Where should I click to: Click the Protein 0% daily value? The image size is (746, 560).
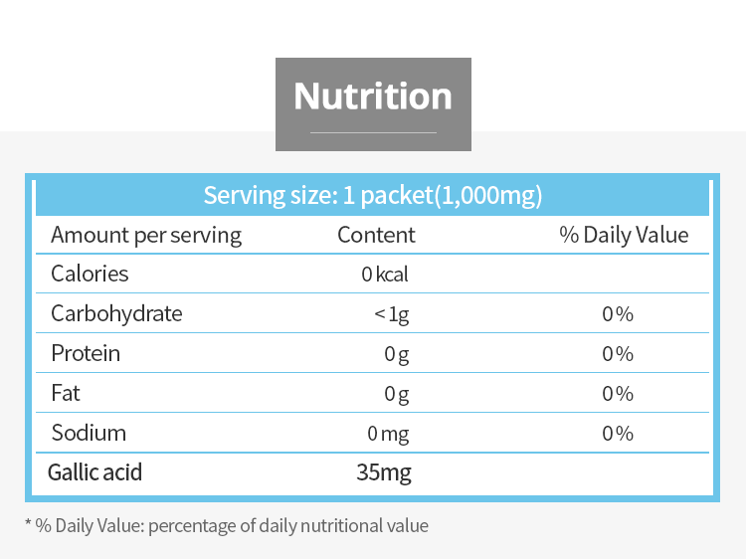tap(618, 354)
